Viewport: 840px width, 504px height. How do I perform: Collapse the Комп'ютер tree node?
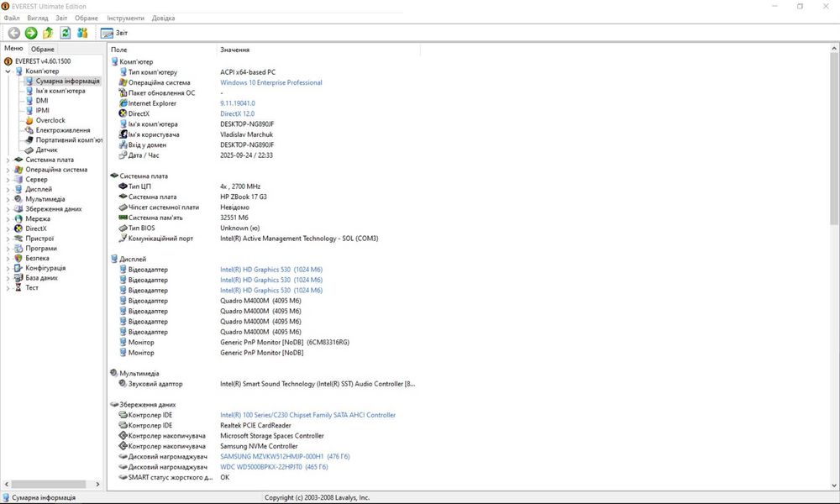click(8, 71)
